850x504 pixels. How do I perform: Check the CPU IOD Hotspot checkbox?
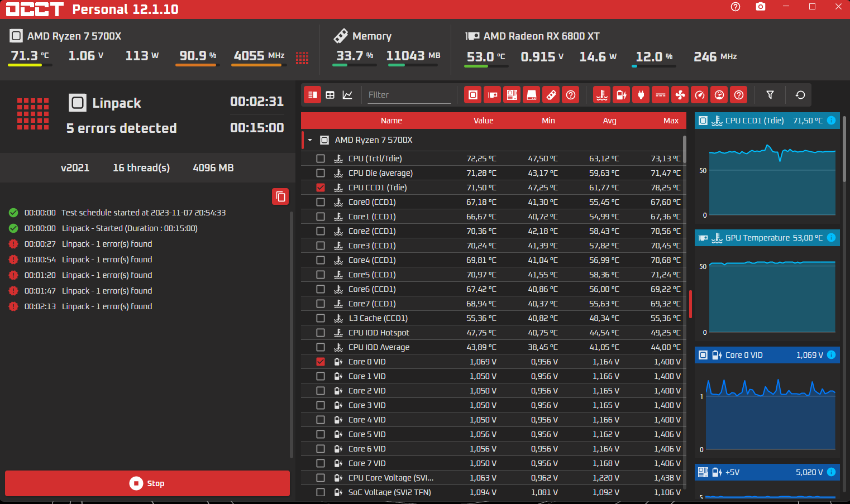point(321,333)
